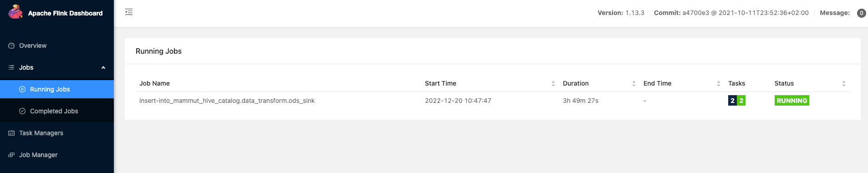Open the insert-into_mammut_hive_catalog job

227,101
